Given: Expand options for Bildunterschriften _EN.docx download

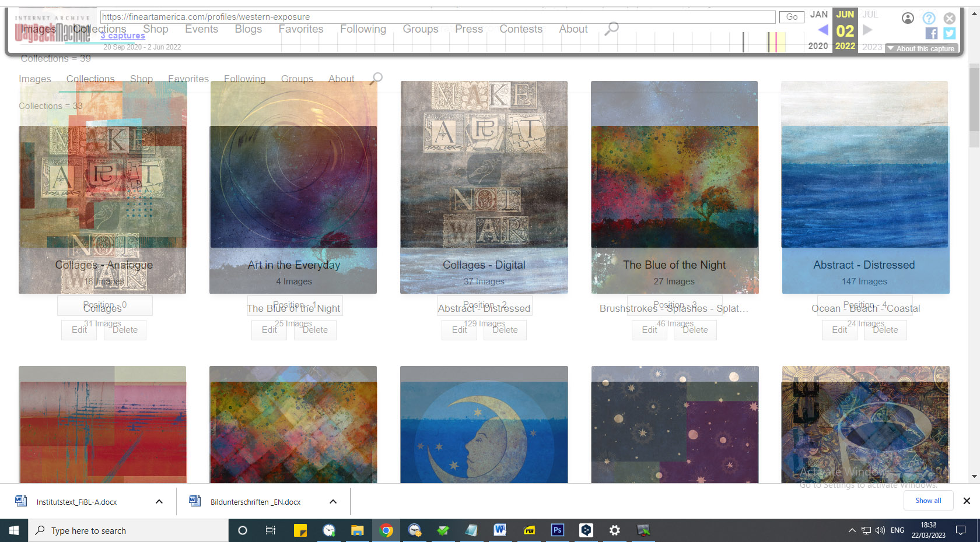Looking at the screenshot, I should click(333, 502).
